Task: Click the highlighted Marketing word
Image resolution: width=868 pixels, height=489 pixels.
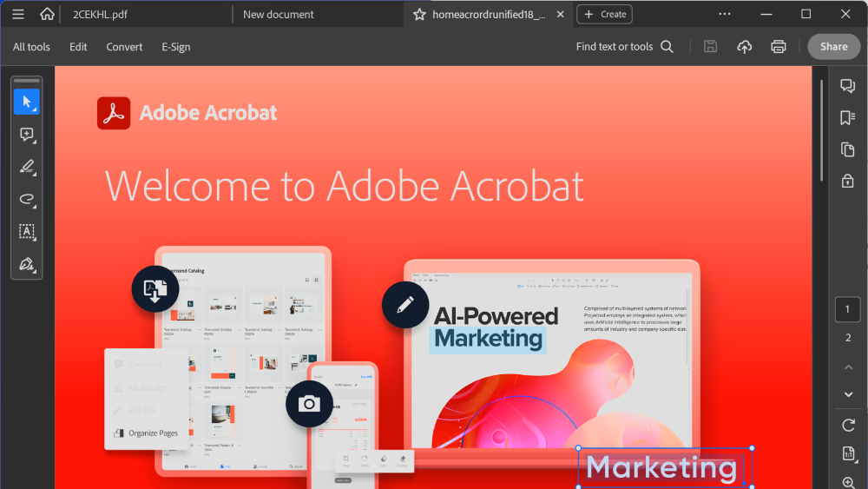Action: (488, 340)
